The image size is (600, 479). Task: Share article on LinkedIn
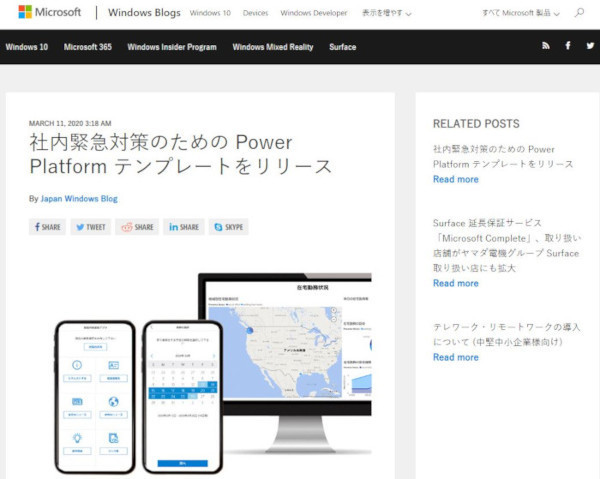(x=184, y=227)
